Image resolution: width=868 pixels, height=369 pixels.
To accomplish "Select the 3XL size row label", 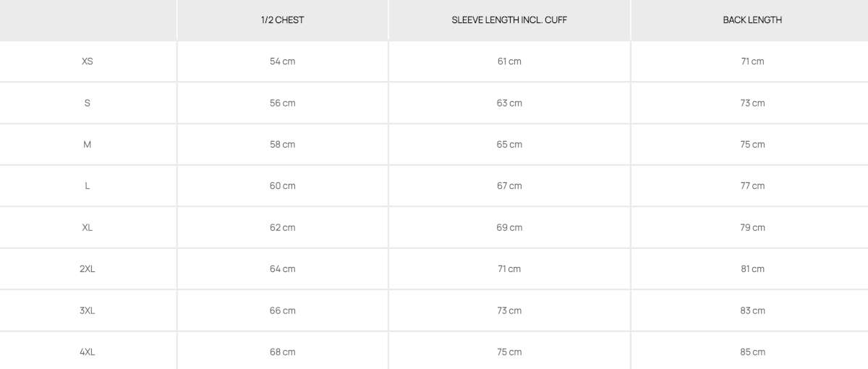I will tap(88, 310).
